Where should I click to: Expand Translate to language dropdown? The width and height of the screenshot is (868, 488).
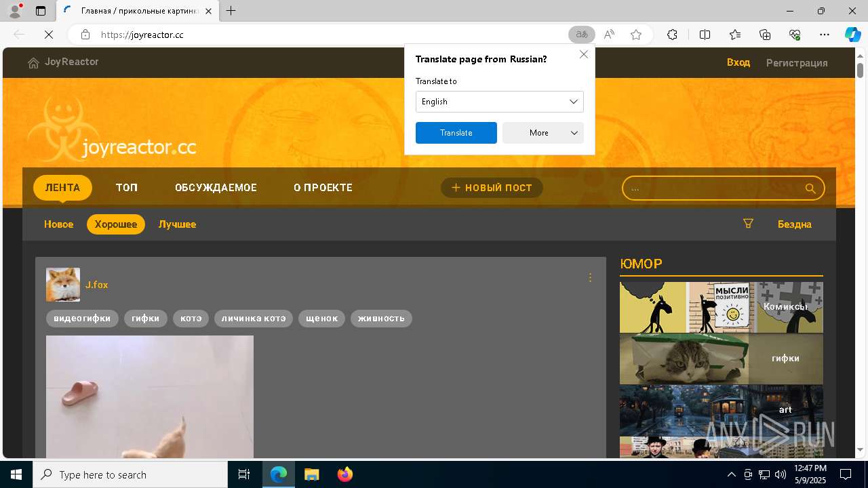(x=499, y=102)
